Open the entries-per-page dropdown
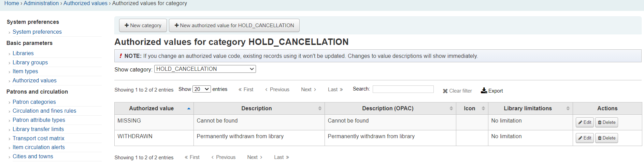The image size is (644, 162). tap(202, 89)
